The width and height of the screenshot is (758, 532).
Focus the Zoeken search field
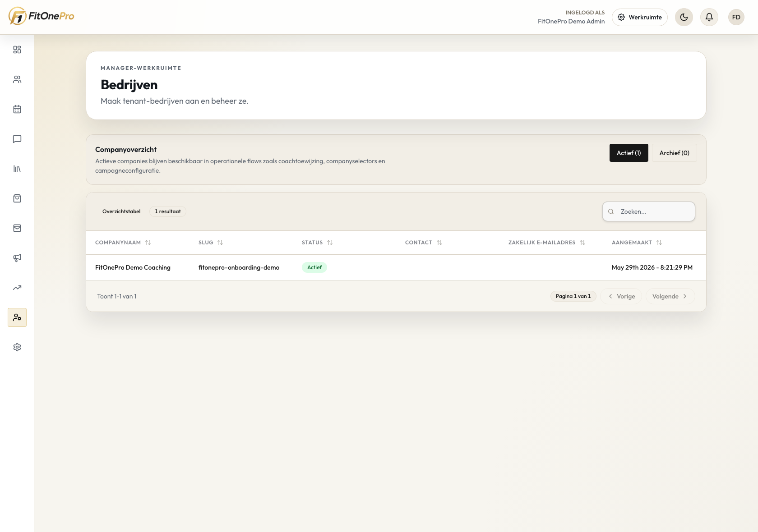(649, 211)
